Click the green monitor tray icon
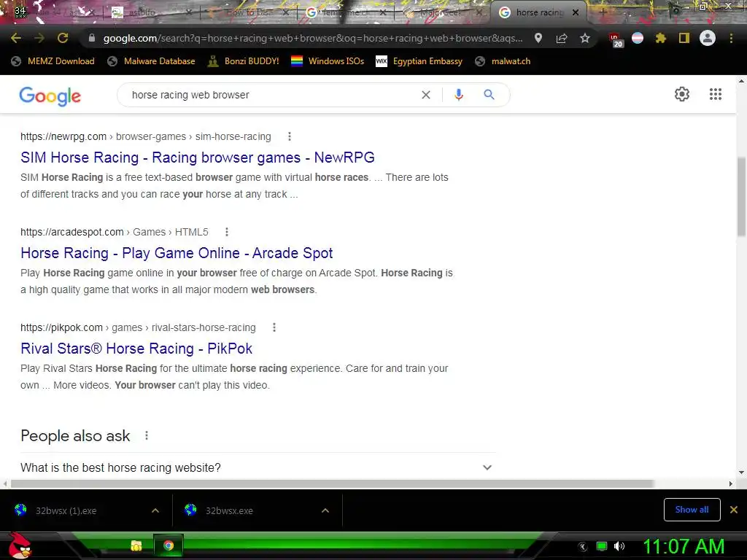 coord(602,547)
